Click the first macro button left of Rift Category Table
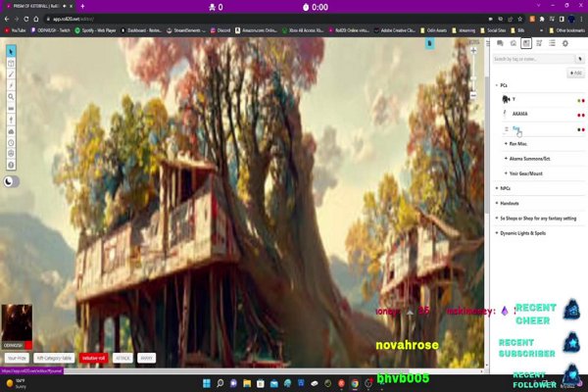This screenshot has height=392, width=588. [x=17, y=359]
